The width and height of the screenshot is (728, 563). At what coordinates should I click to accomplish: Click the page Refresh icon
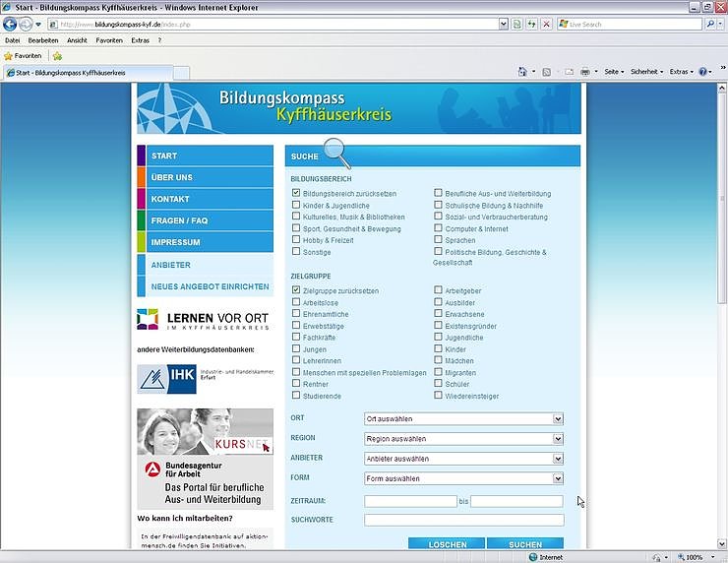[531, 24]
